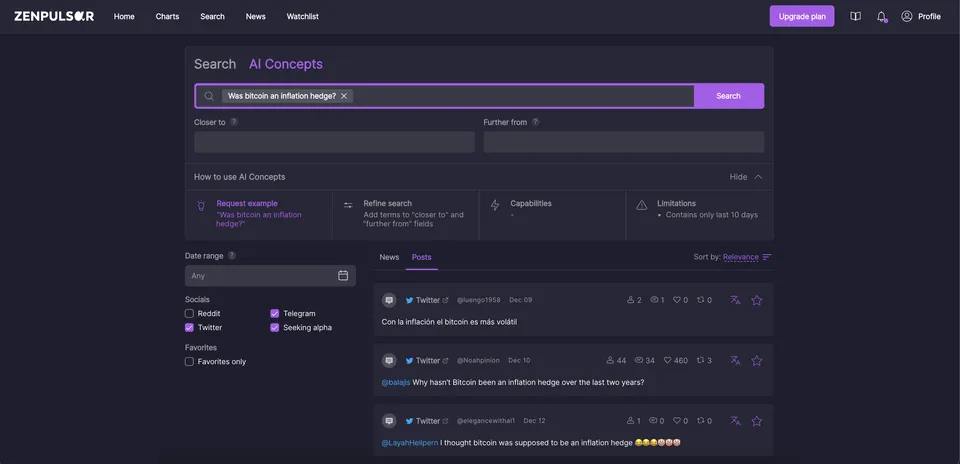Open external link for @elegancewithal1 tweet
The height and width of the screenshot is (464, 960).
tap(446, 421)
